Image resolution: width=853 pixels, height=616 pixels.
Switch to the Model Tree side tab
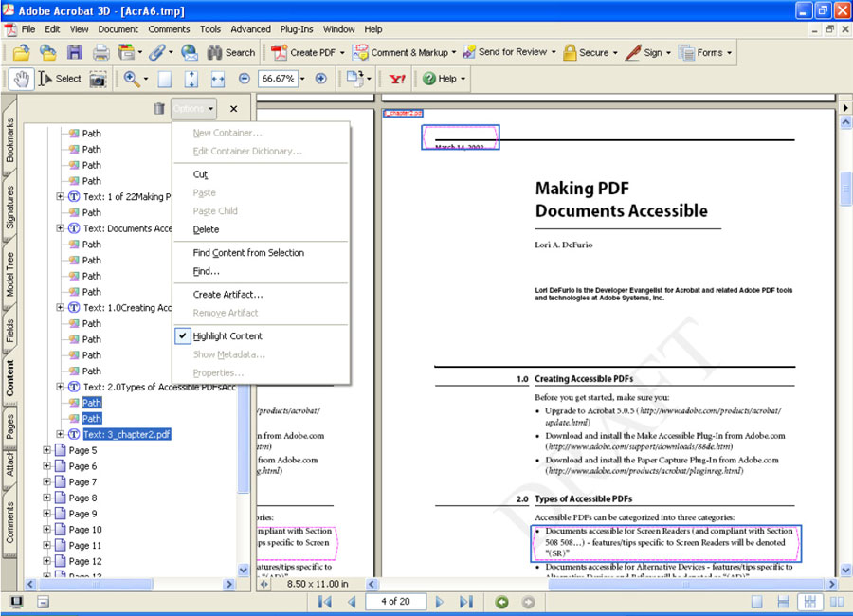(x=9, y=274)
